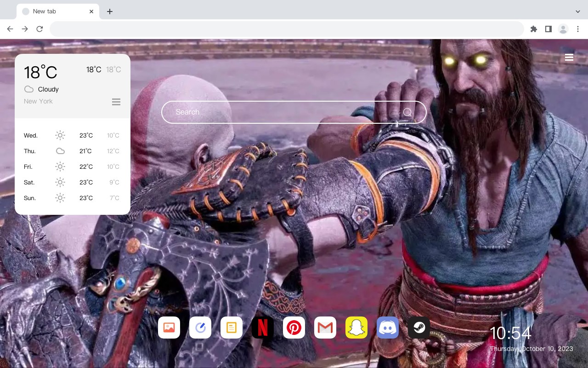Select the Wed. forecast row
The image size is (588, 368).
coord(72,135)
